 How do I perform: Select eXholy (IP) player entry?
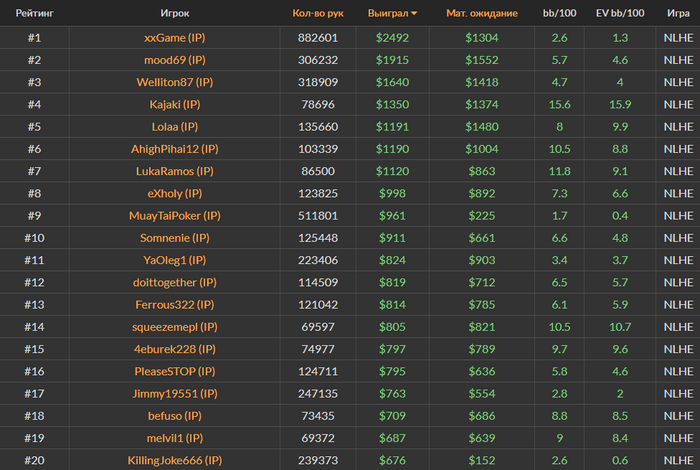tap(174, 193)
